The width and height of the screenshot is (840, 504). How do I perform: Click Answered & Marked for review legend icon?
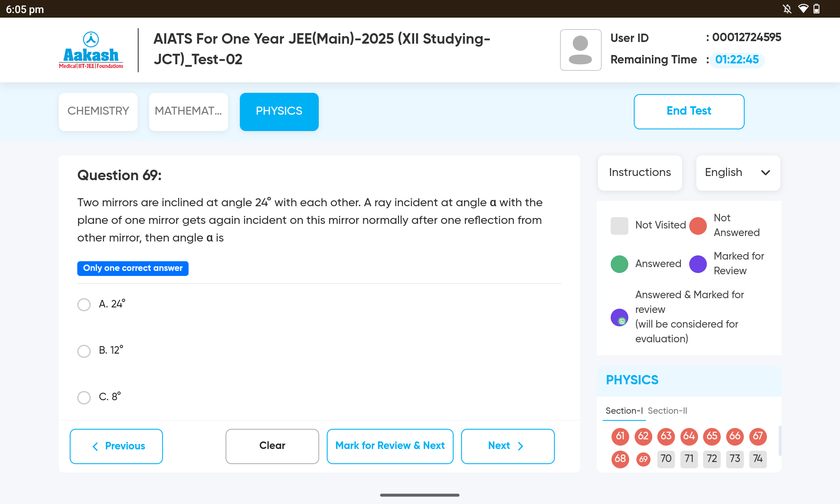pyautogui.click(x=619, y=317)
